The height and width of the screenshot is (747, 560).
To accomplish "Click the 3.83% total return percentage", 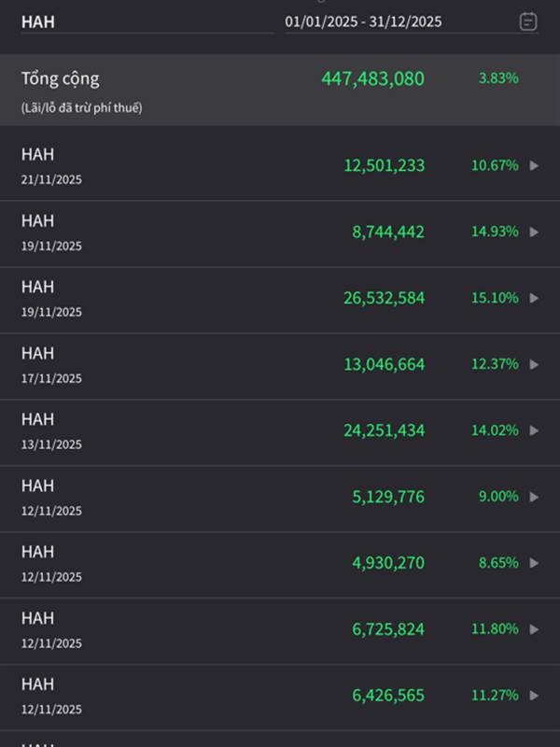I will 498,79.
